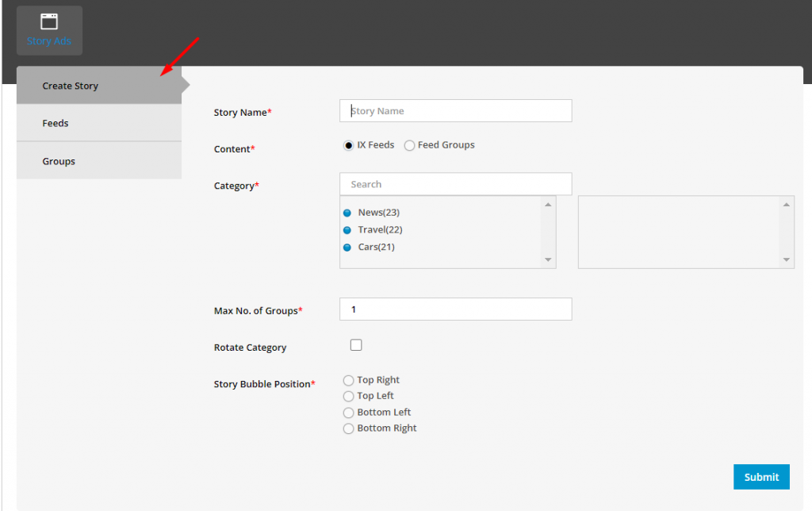Choose Cars(21) in the category list
Image resolution: width=812 pixels, height=511 pixels.
pos(377,247)
